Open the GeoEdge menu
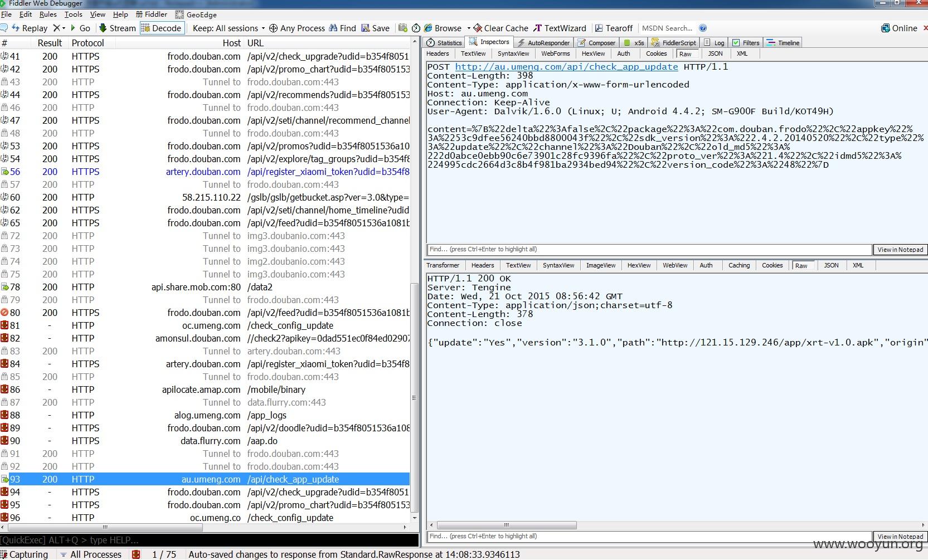The width and height of the screenshot is (928, 560). (x=196, y=14)
